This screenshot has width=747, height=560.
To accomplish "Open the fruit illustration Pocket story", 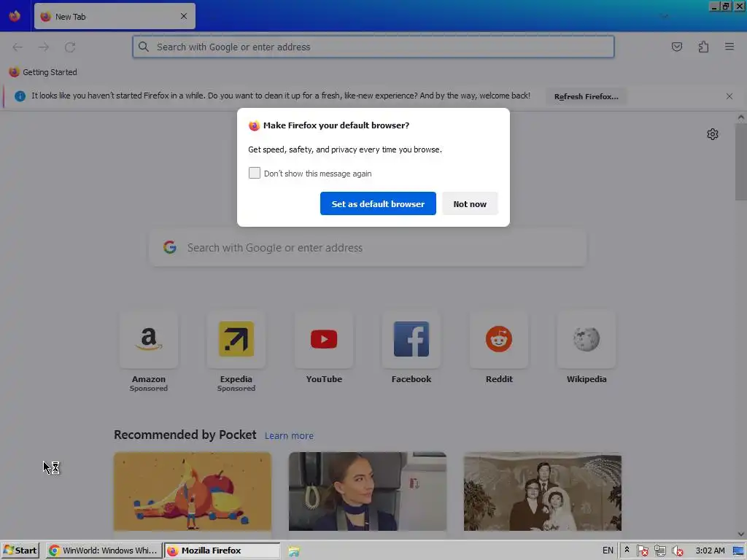I will click(x=193, y=491).
